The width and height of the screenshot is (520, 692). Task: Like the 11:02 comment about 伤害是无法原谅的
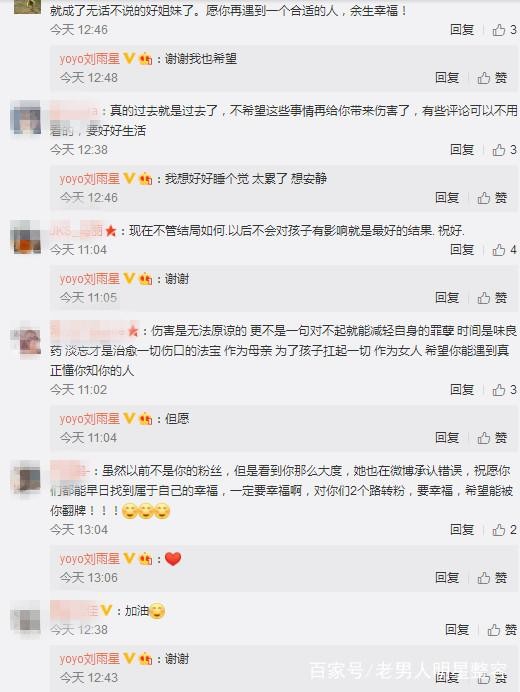pyautogui.click(x=504, y=389)
